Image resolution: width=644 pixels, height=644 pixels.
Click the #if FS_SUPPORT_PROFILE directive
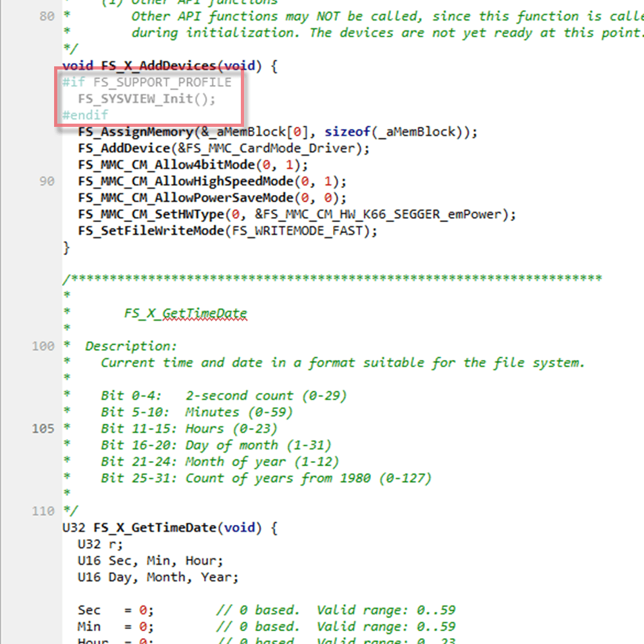146,82
